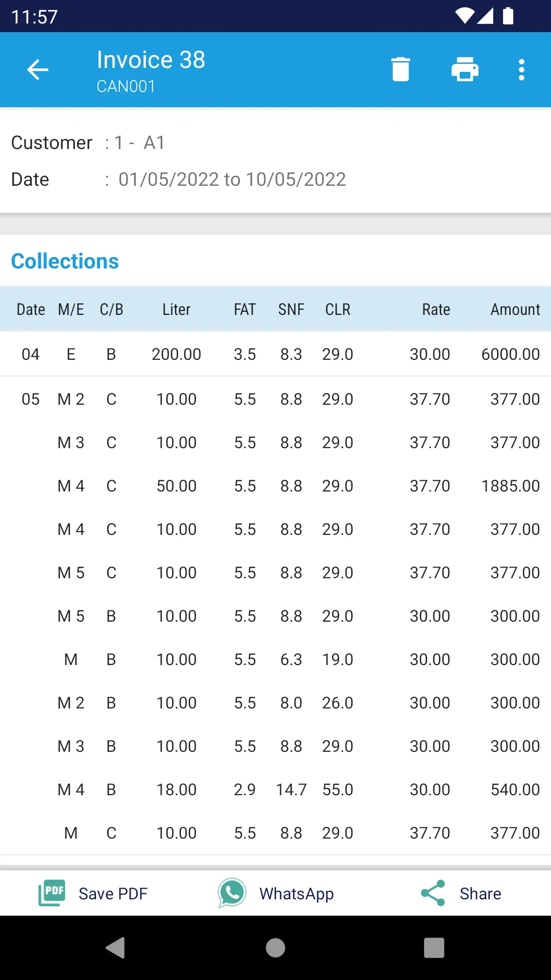Tap Android recent apps button
551x980 pixels.
434,948
